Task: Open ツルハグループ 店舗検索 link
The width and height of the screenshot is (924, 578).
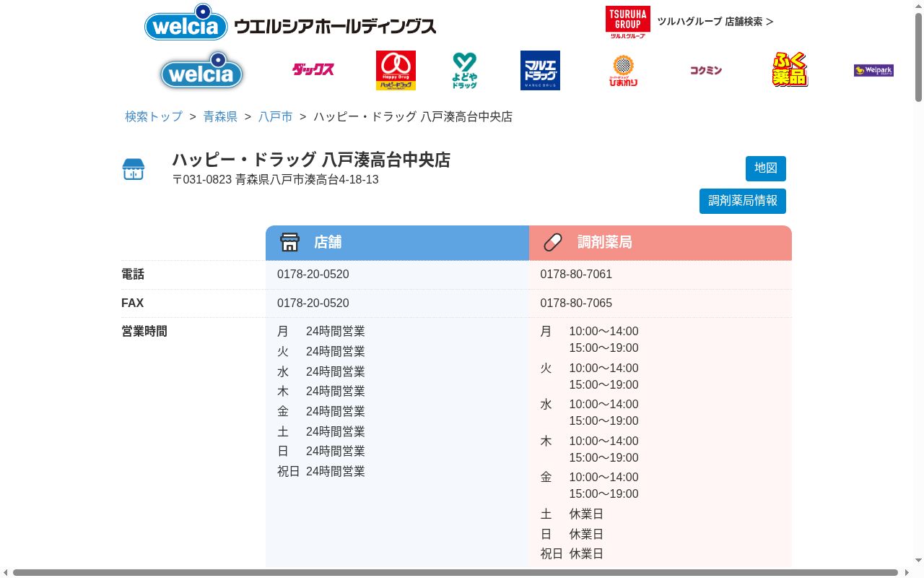Action: pos(715,22)
